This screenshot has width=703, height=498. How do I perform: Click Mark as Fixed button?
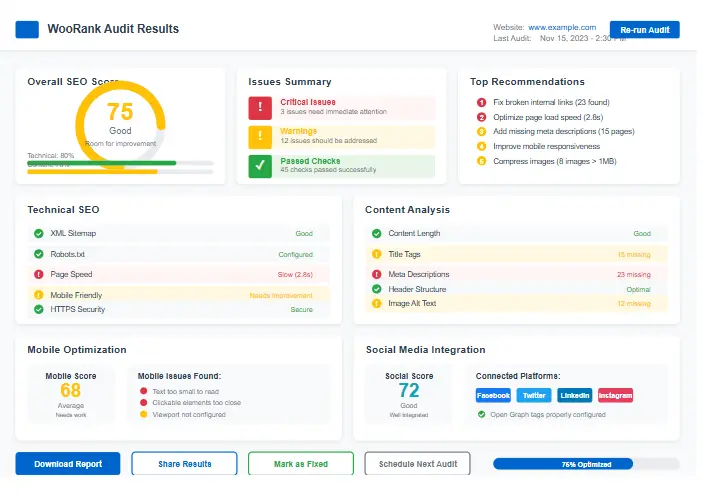(x=300, y=464)
